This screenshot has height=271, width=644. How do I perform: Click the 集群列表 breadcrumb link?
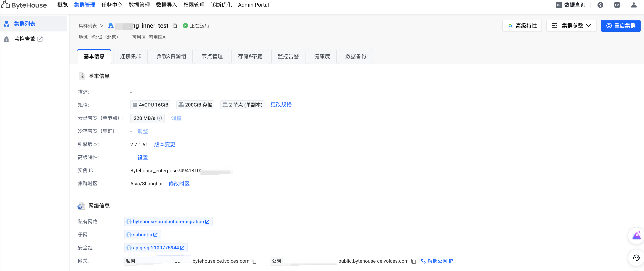click(x=88, y=26)
